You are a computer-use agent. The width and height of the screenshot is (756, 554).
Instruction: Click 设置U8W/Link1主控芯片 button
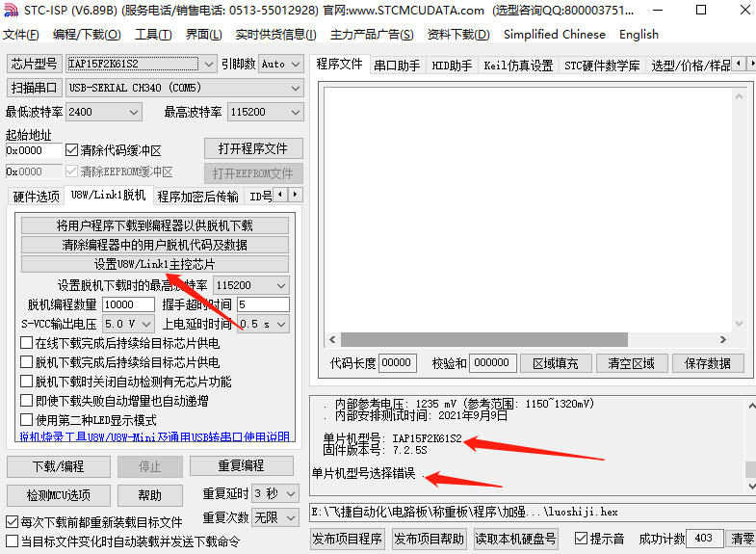point(155,264)
